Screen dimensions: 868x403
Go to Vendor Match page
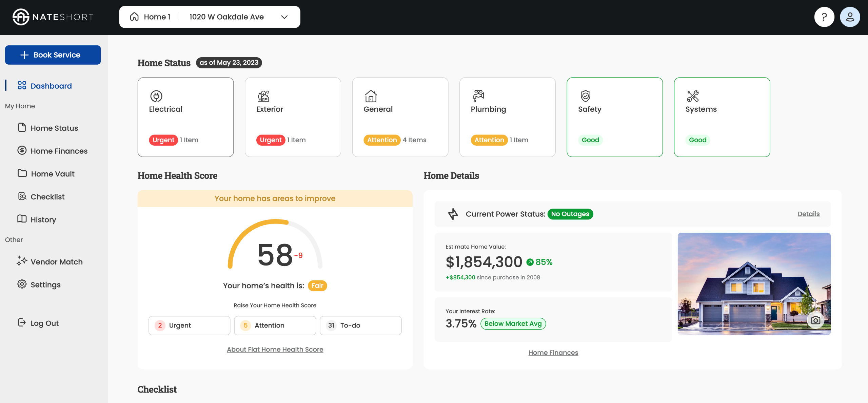(56, 262)
